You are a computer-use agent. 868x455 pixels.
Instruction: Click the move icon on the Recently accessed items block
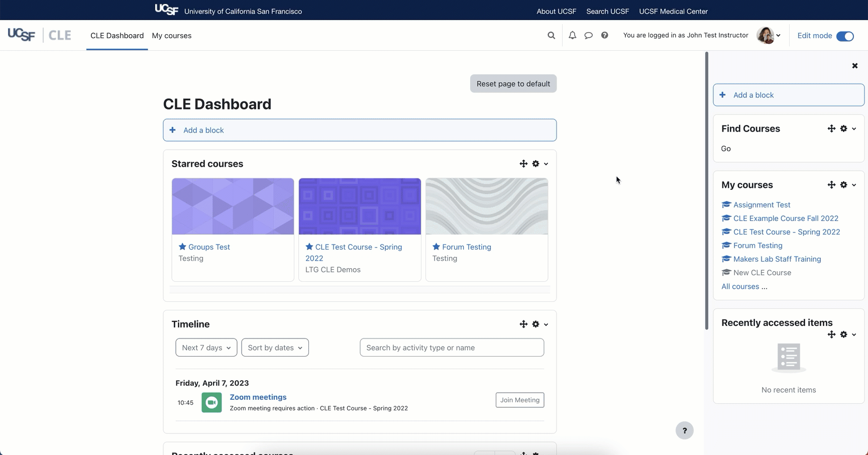(x=831, y=334)
